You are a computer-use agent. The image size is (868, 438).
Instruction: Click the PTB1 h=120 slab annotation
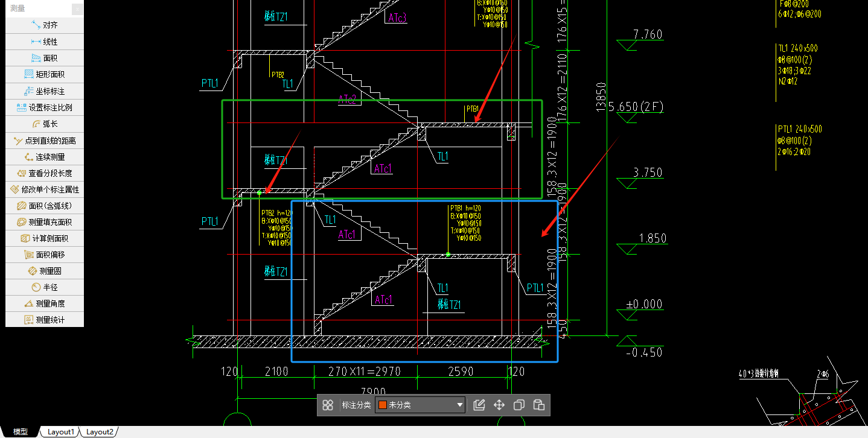[x=465, y=208]
